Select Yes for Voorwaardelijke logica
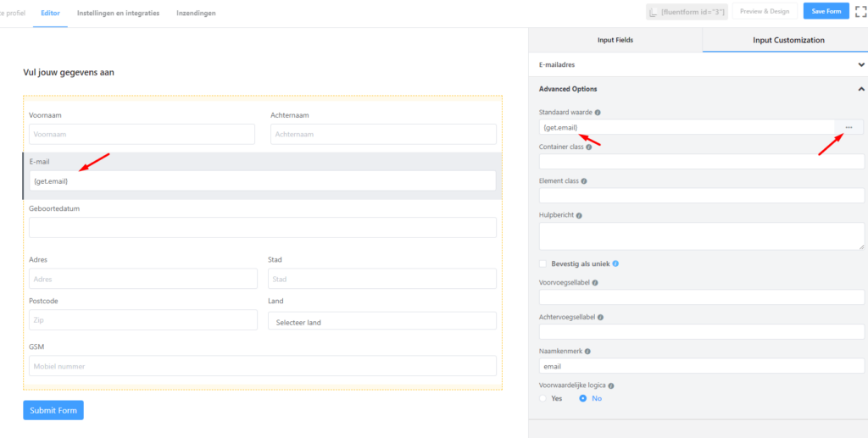868x438 pixels. click(543, 398)
